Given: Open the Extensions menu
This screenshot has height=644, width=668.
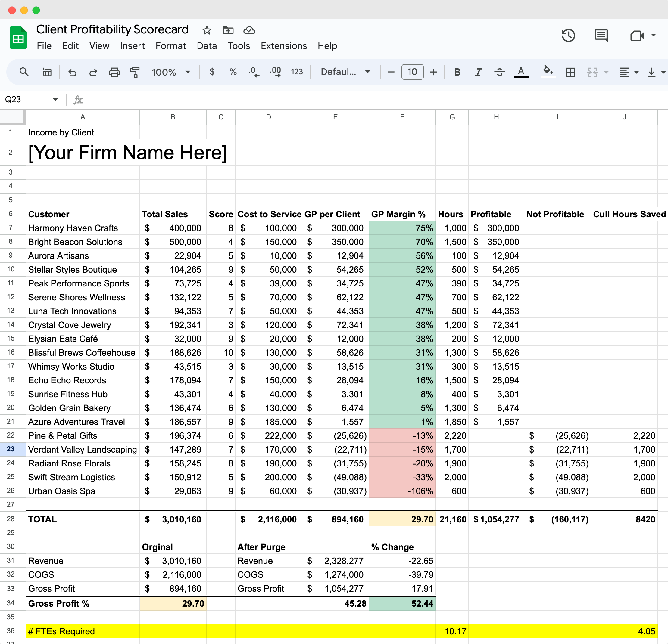Looking at the screenshot, I should click(284, 46).
